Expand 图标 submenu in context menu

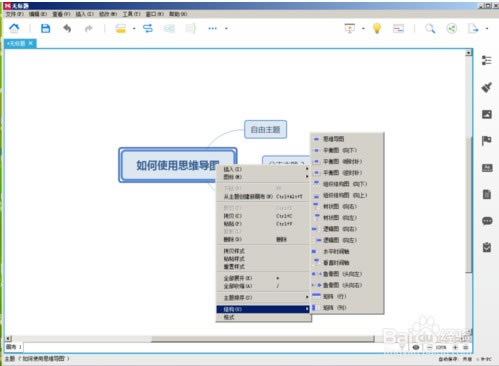point(264,177)
